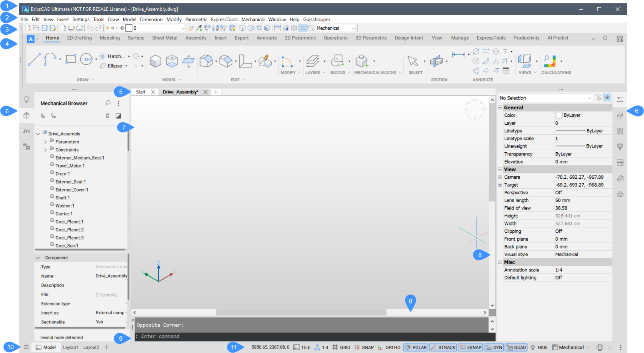Select the Rectangle draw tool
Screen dimensions: 644x353
tap(71, 60)
